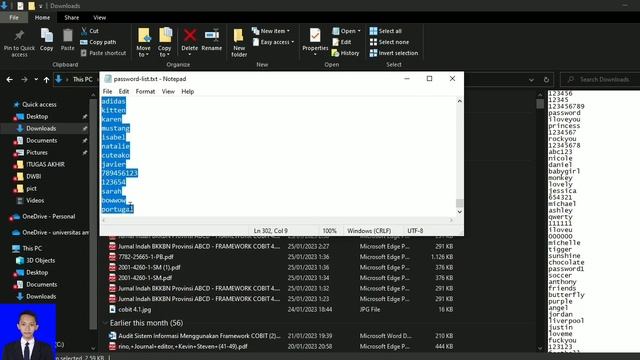Switch to the View ribbon tab
Screen dimensions: 640x360
coord(99,18)
